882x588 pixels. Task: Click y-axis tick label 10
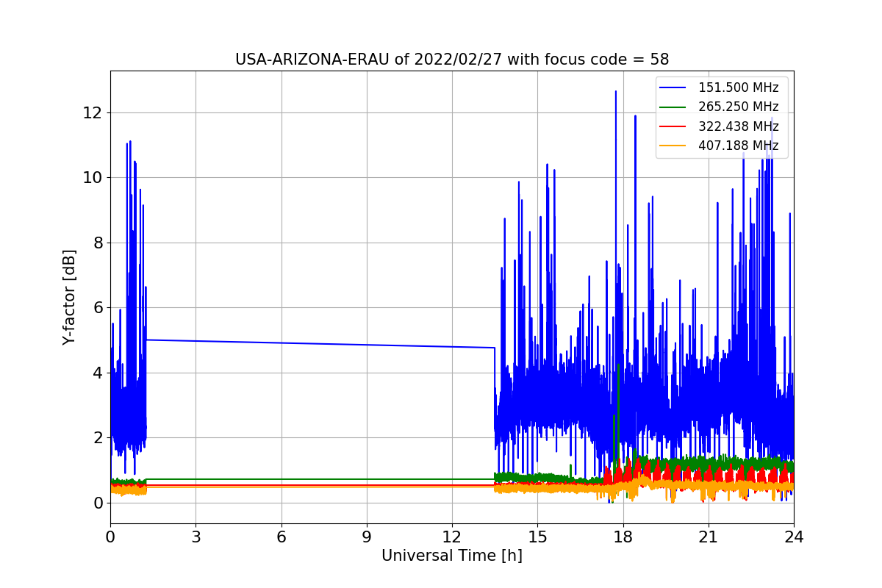[x=93, y=178]
